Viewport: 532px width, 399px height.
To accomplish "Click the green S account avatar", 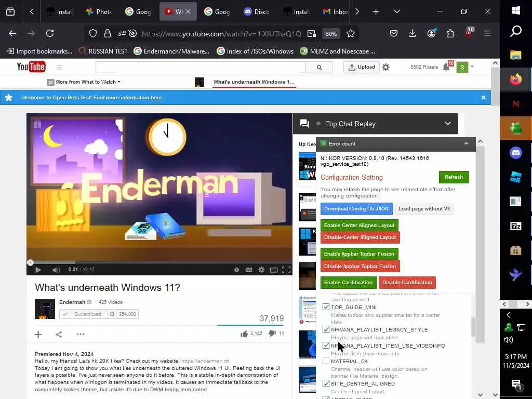I will coord(462,67).
